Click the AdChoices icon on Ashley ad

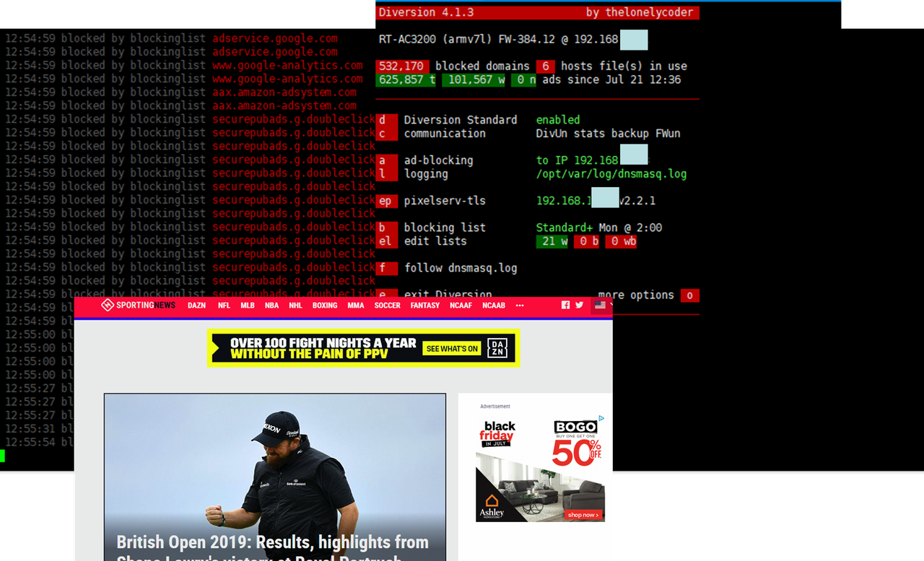[x=601, y=419]
